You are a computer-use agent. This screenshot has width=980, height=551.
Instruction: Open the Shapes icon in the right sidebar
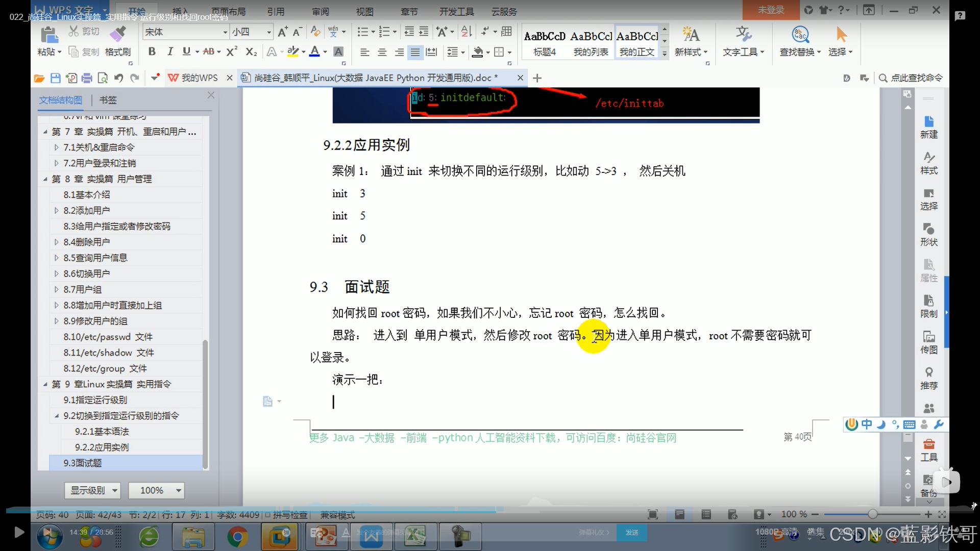pos(928,230)
